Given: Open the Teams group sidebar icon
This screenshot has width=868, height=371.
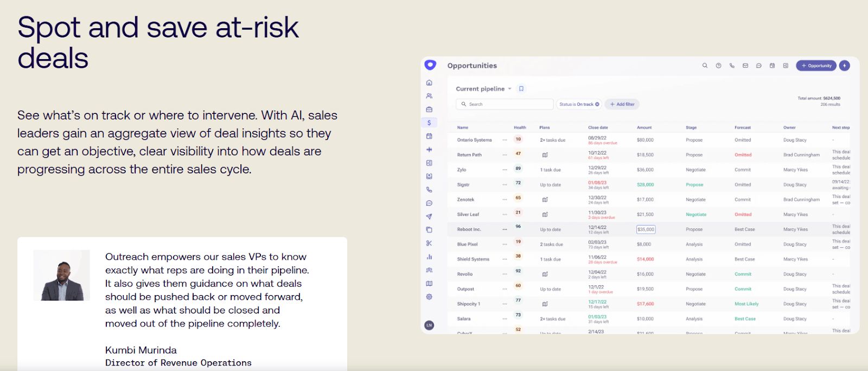Looking at the screenshot, I should click(429, 270).
